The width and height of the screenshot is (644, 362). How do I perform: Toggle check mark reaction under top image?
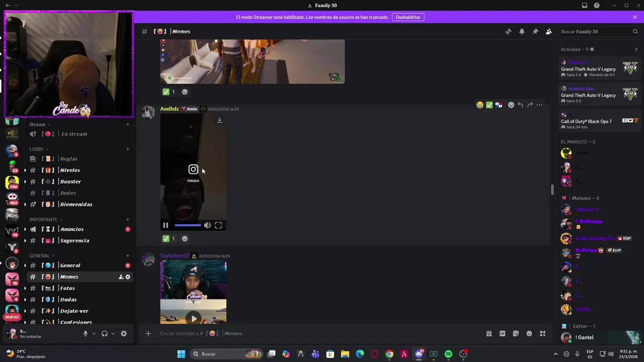pyautogui.click(x=169, y=92)
